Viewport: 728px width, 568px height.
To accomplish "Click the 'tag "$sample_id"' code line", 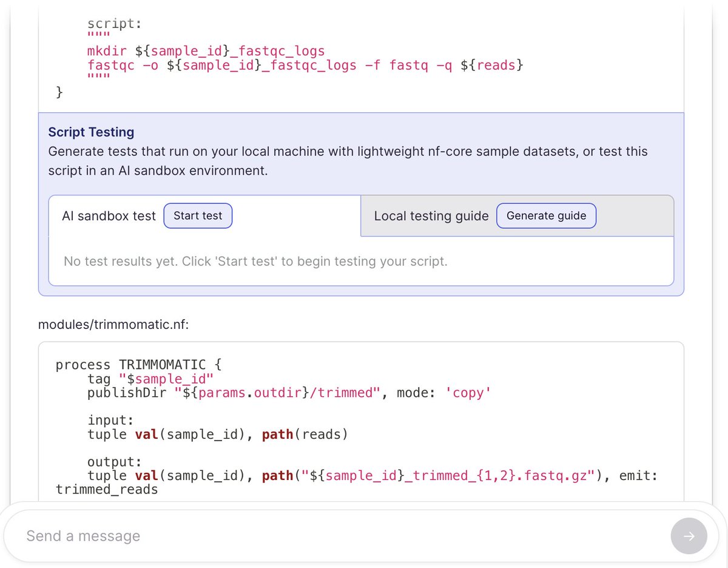I will click(150, 379).
